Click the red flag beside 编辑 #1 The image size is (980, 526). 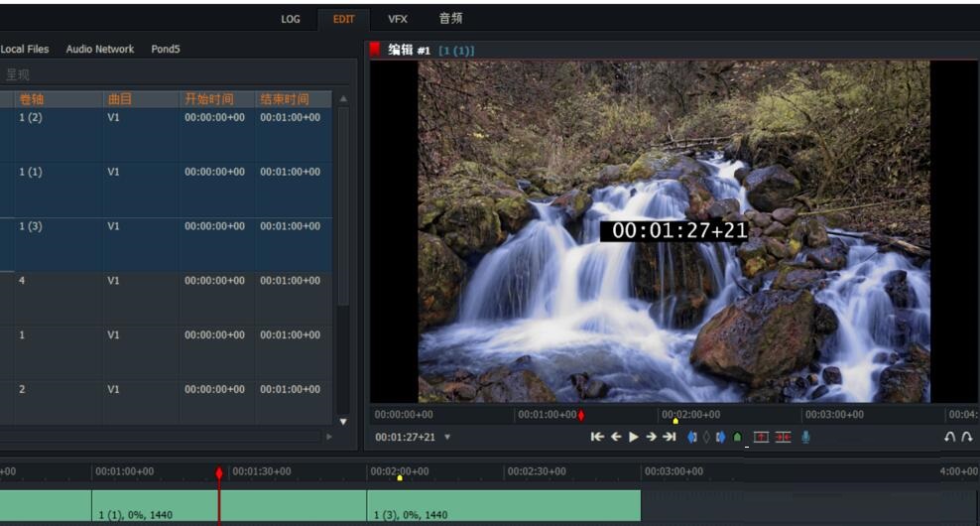(375, 50)
